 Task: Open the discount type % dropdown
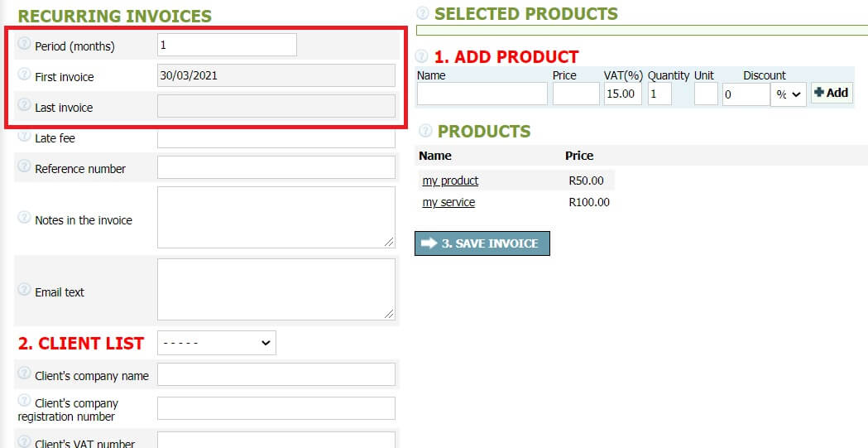pos(789,94)
